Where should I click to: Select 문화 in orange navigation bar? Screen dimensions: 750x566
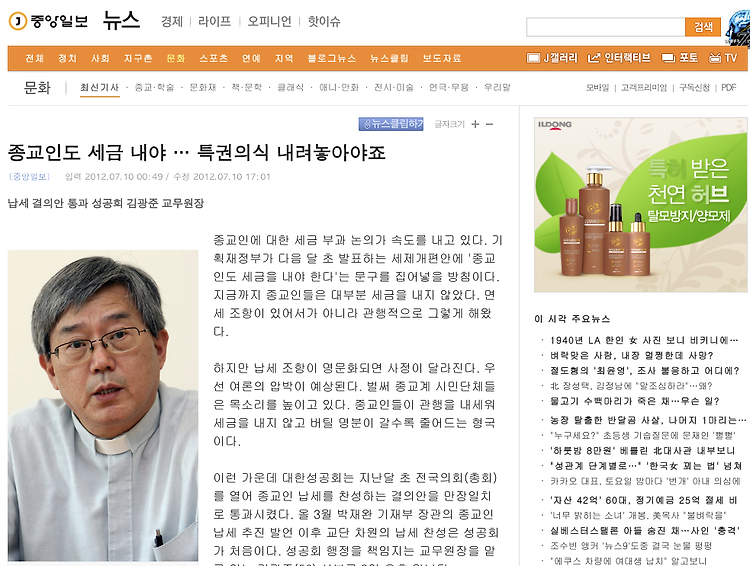pyautogui.click(x=176, y=58)
